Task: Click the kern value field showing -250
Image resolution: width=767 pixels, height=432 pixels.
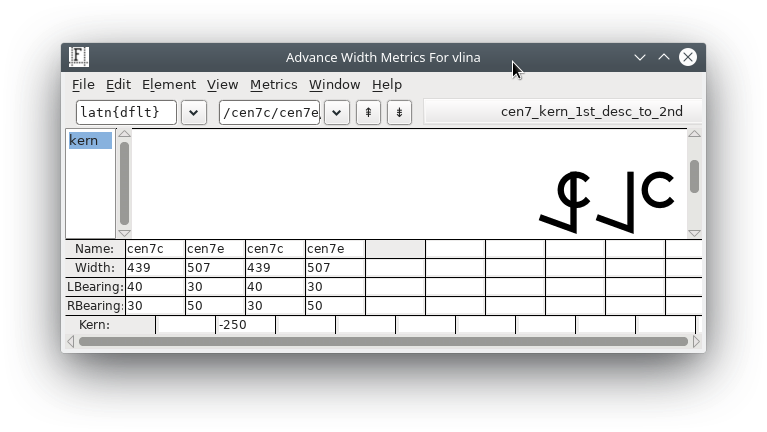Action: [246, 325]
